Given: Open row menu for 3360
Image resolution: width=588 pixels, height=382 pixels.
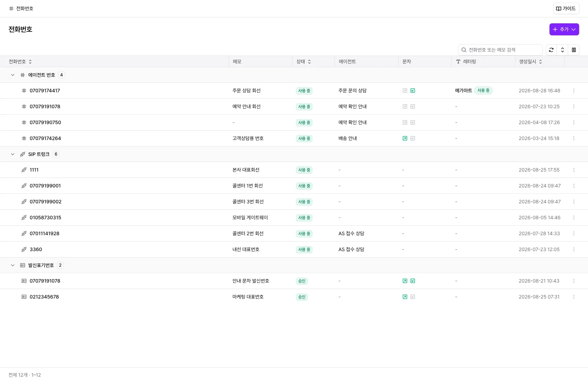Looking at the screenshot, I should click(x=574, y=249).
